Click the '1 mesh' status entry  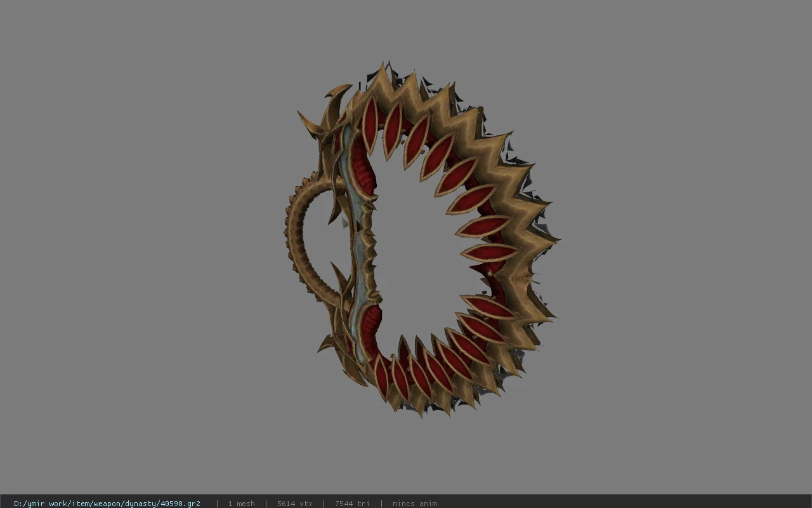coord(241,504)
